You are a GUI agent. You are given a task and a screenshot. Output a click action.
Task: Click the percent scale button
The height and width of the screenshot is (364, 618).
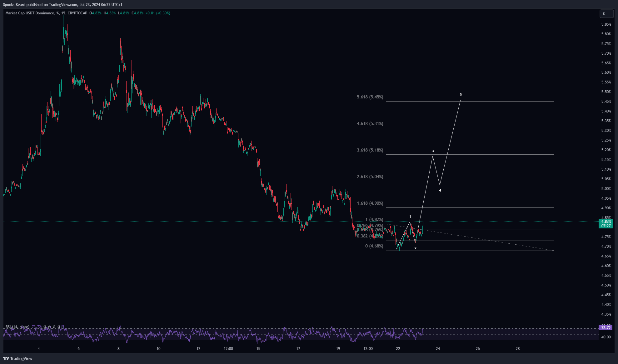pyautogui.click(x=606, y=14)
